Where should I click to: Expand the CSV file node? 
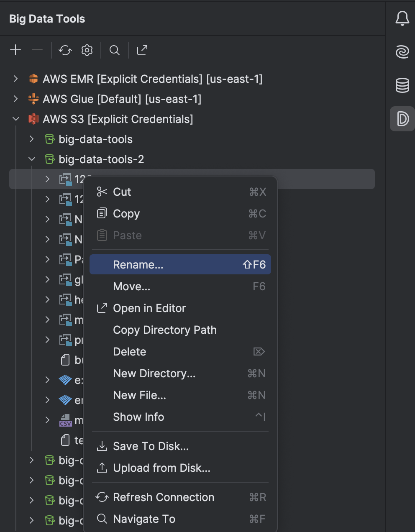click(x=48, y=420)
